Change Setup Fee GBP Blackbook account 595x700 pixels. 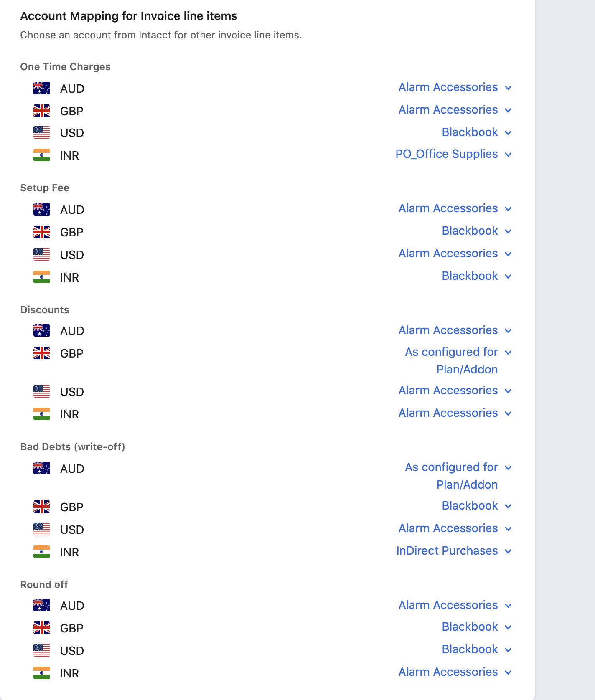pyautogui.click(x=477, y=231)
